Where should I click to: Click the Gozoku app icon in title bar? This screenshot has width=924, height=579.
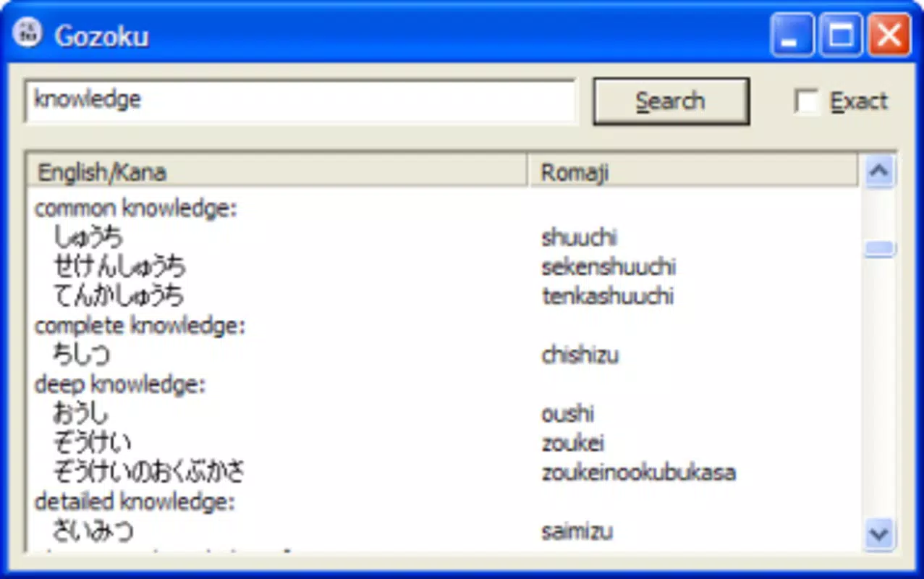pos(27,33)
